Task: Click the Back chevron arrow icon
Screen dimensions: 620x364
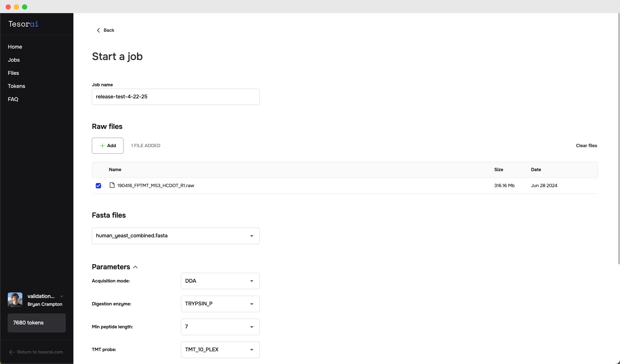Action: click(x=98, y=30)
